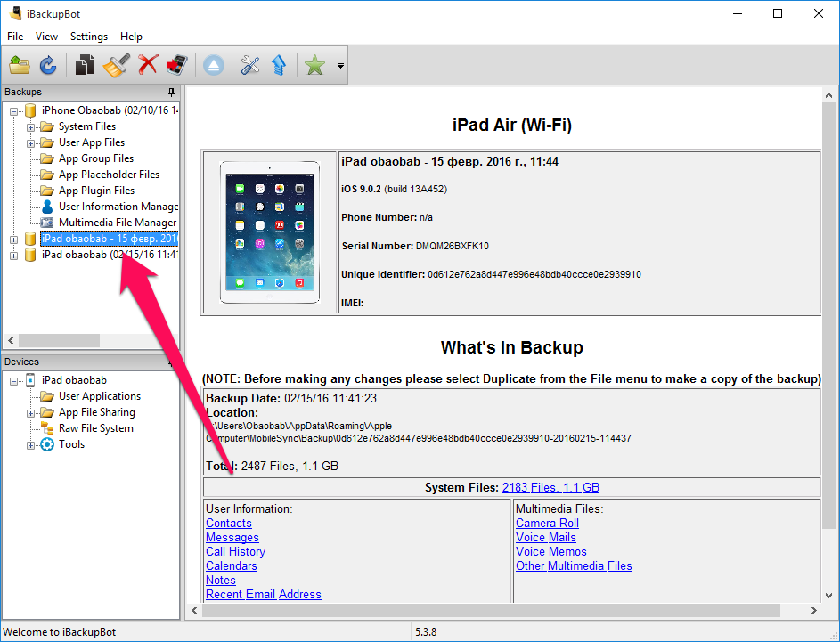Click the red X delete icon
The width and height of the screenshot is (840, 642).
tap(148, 65)
